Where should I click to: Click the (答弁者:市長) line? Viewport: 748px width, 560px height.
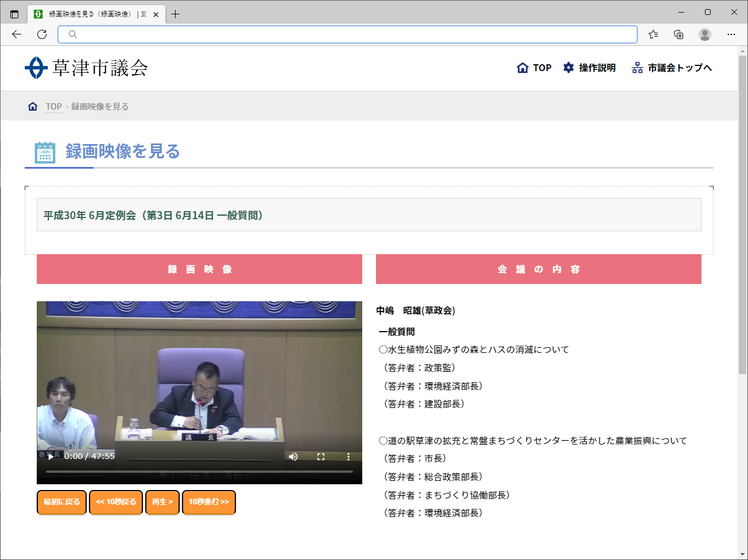pos(414,458)
